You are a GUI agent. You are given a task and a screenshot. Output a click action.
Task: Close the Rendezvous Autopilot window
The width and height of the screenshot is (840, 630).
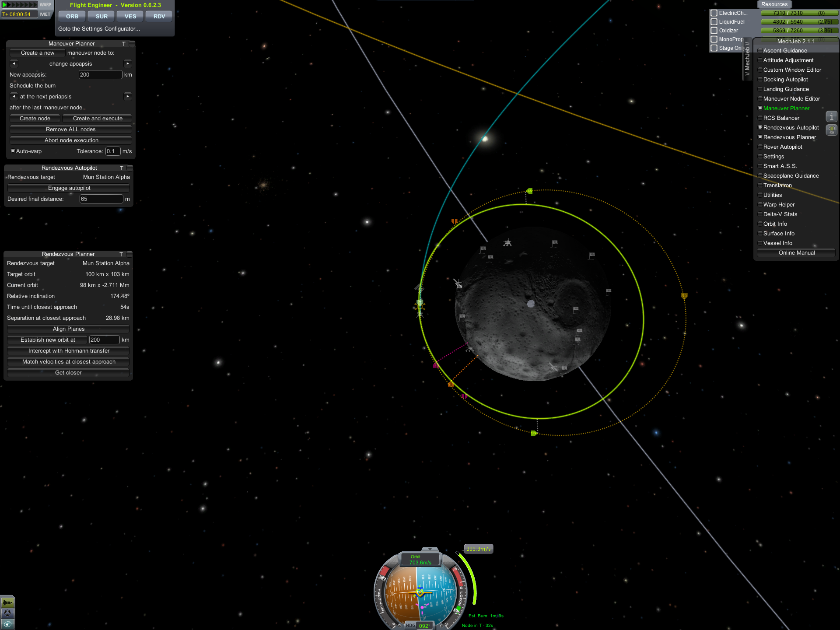coord(129,168)
